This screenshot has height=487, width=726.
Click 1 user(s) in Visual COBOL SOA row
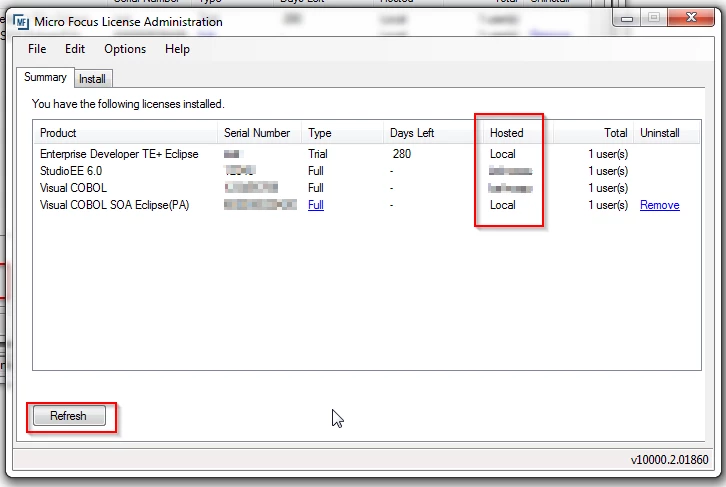coord(608,205)
